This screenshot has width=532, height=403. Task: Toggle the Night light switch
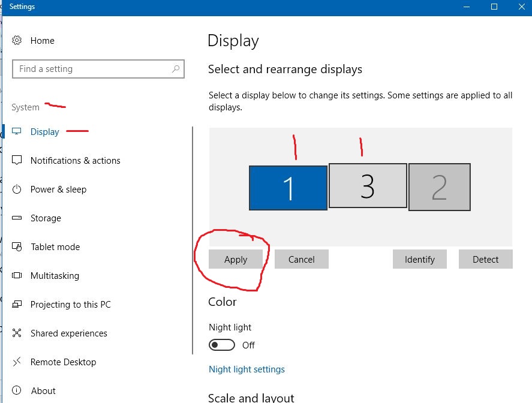pyautogui.click(x=221, y=345)
